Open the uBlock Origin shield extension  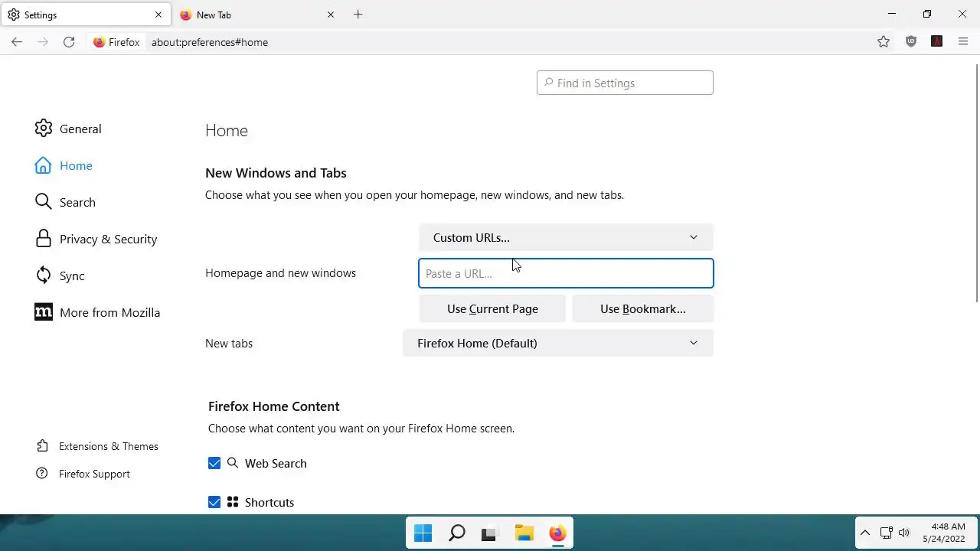[911, 42]
